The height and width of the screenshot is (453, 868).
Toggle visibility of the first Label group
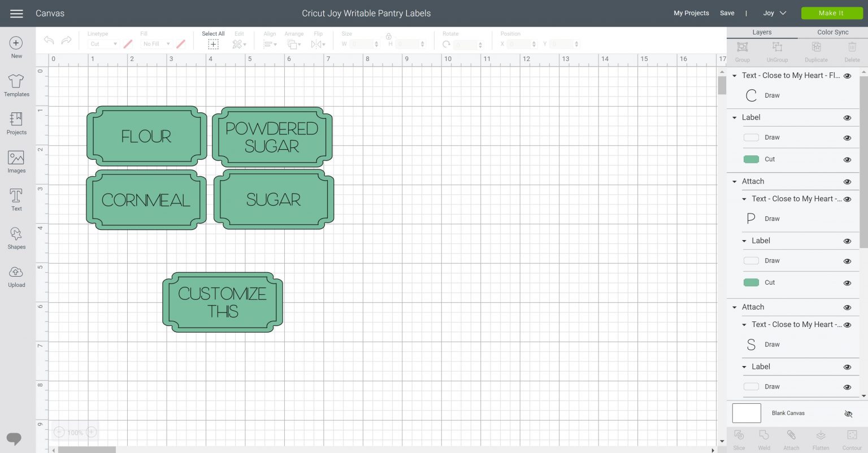pos(847,117)
